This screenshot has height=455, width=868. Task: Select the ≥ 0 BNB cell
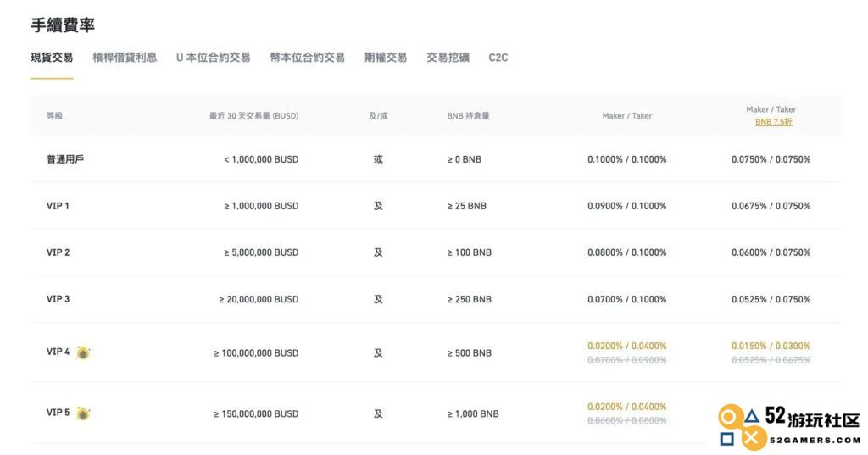point(465,159)
